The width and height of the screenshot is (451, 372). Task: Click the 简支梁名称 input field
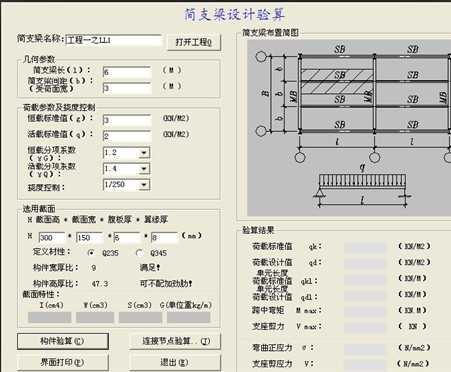[113, 40]
